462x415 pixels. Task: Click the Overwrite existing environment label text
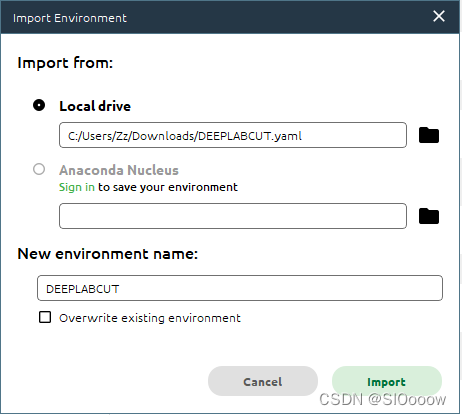[150, 318]
